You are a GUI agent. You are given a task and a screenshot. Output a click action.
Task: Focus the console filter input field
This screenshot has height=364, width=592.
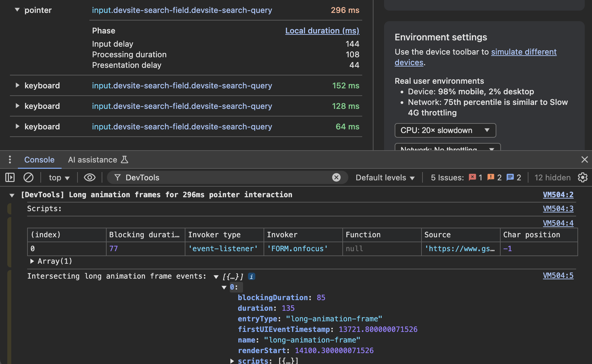(227, 178)
